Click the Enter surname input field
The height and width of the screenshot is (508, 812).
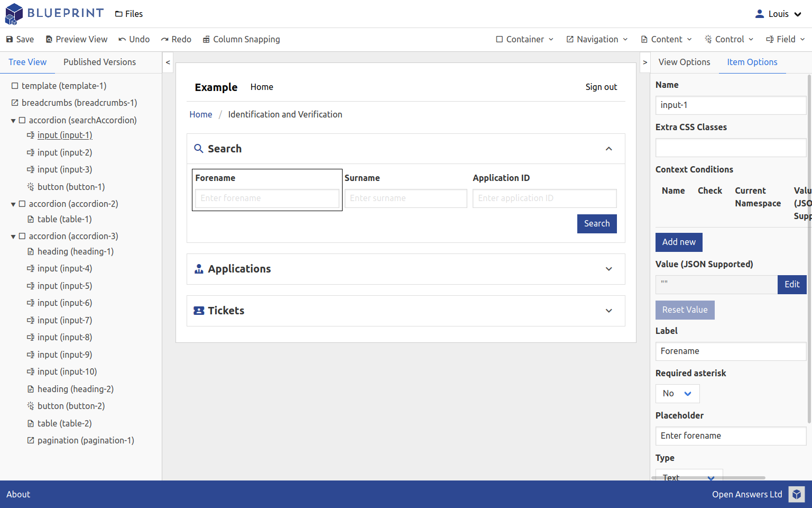click(x=405, y=198)
